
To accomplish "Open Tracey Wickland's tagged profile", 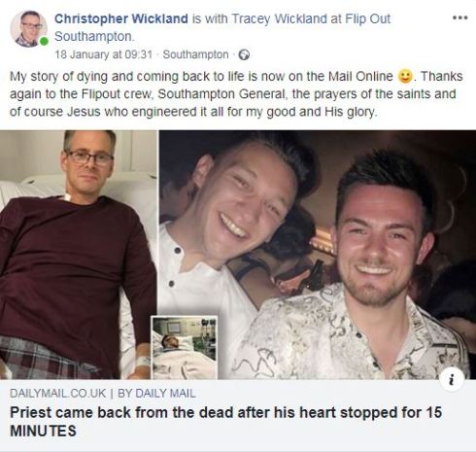I will point(279,18).
